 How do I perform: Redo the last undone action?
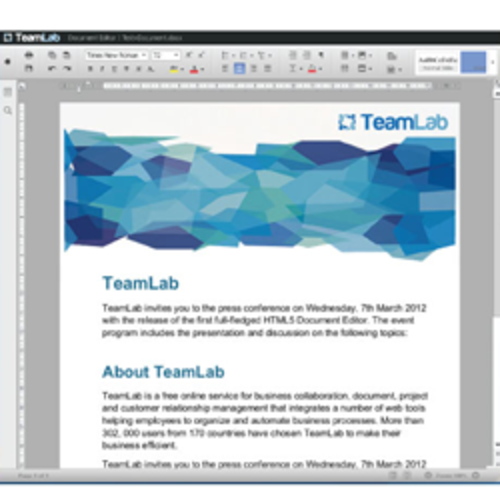67,68
